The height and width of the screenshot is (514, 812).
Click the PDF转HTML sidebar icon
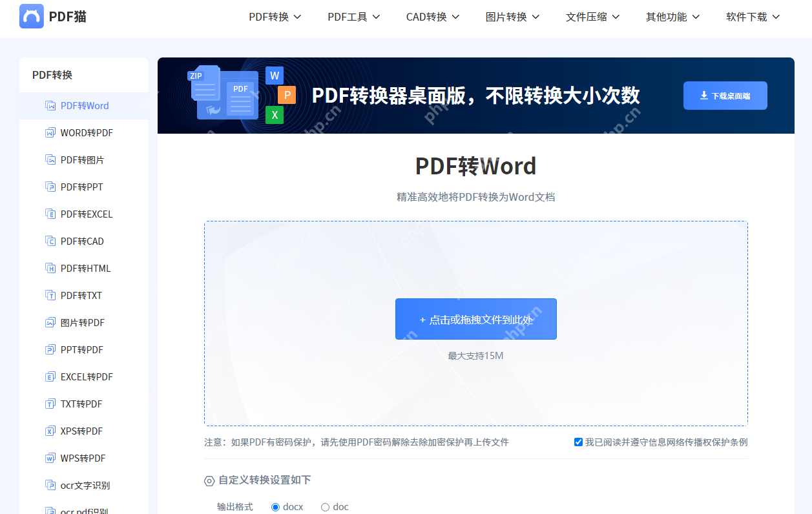(50, 269)
